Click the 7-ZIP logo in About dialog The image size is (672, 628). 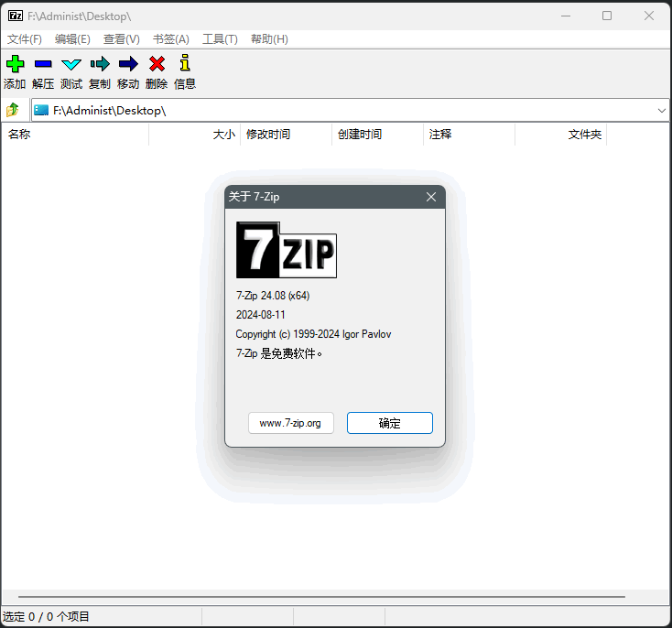coord(287,250)
